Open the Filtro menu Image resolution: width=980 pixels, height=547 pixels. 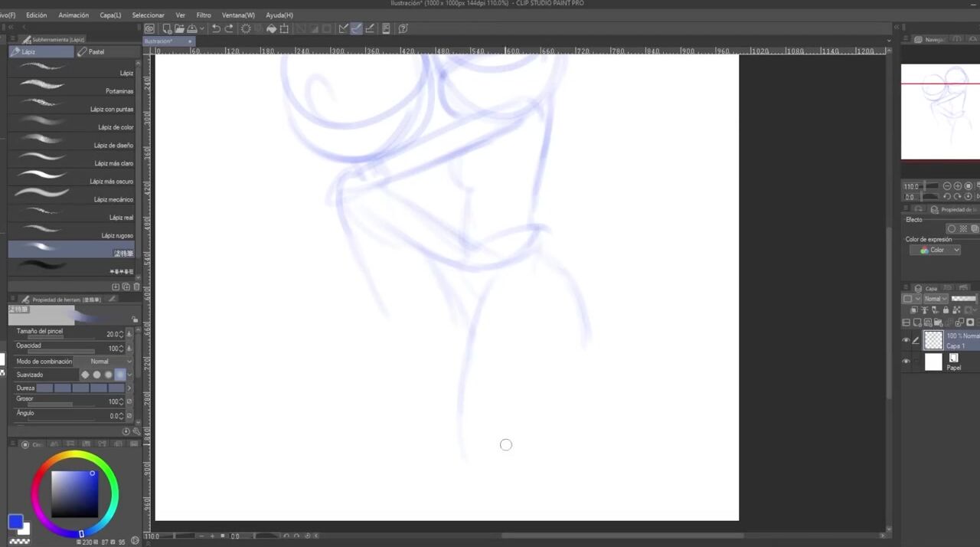(204, 15)
